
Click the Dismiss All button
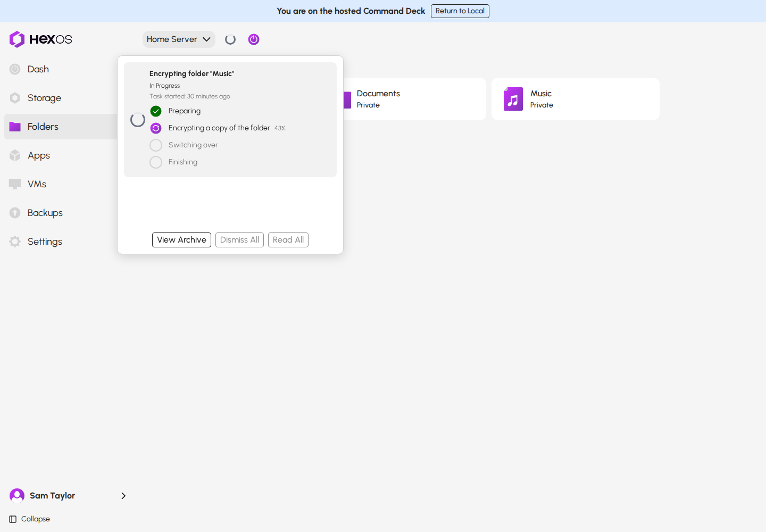tap(239, 240)
